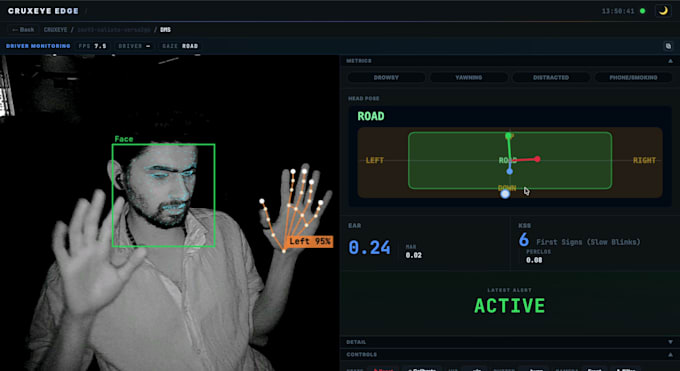The width and height of the screenshot is (680, 371).
Task: Click the green connection status dot
Action: tap(643, 11)
